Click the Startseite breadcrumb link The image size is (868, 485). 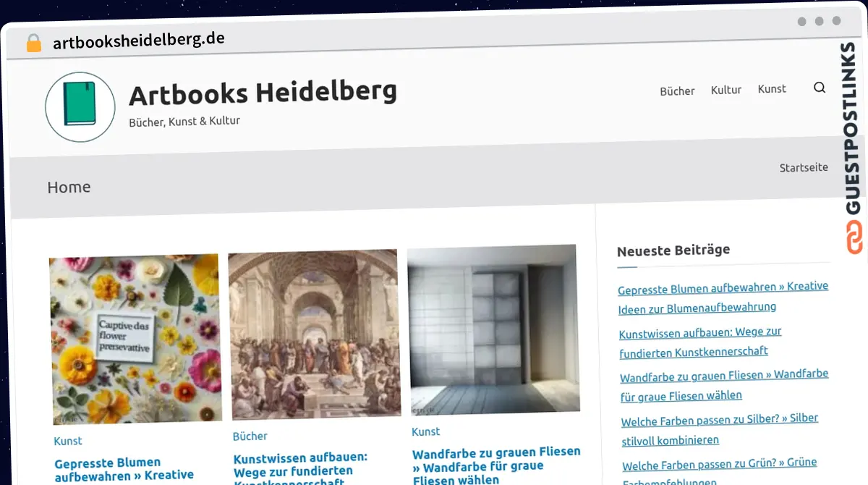click(x=804, y=167)
